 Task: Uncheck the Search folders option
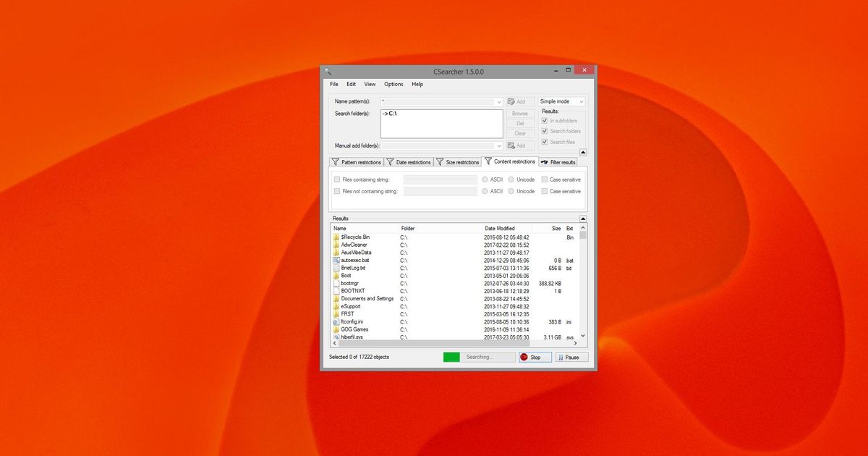tap(545, 130)
